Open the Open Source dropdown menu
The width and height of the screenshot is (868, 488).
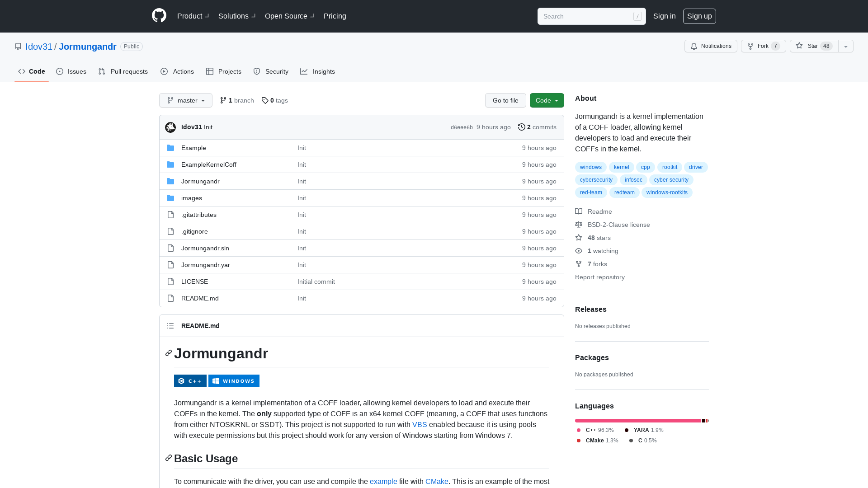click(290, 16)
